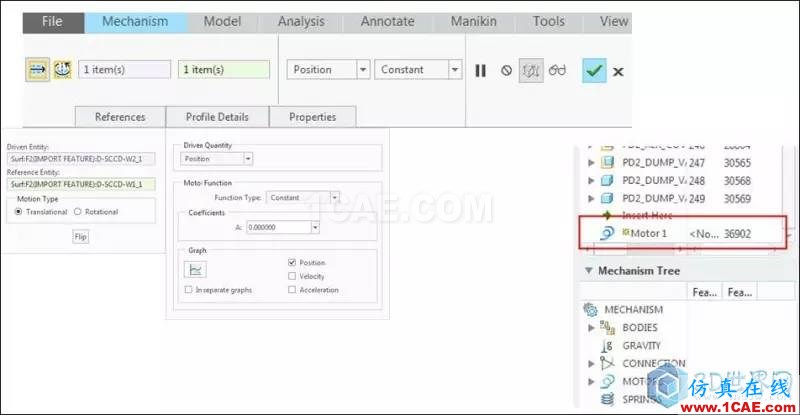800x415 pixels.
Task: Click the first 1 item(s) collector field
Action: click(124, 69)
